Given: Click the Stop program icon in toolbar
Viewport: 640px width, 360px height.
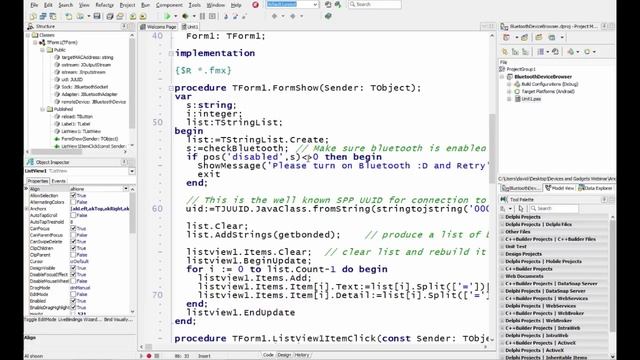Looking at the screenshot, I should pos(212,16).
